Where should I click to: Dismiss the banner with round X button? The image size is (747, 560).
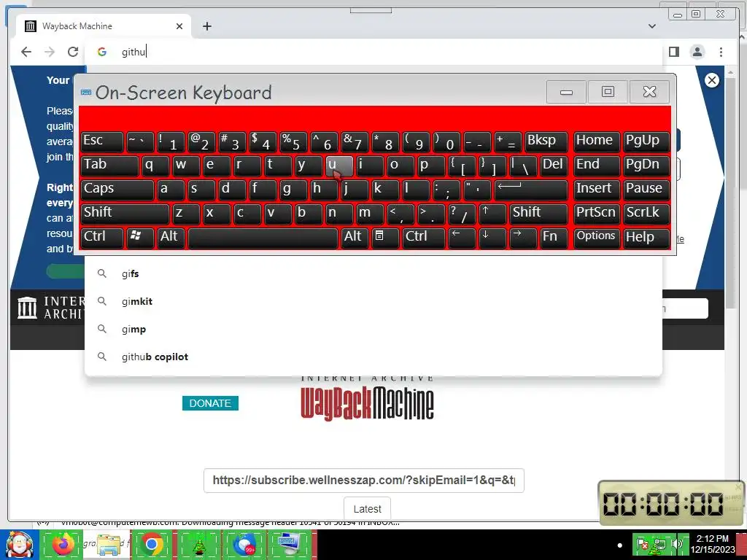[712, 80]
